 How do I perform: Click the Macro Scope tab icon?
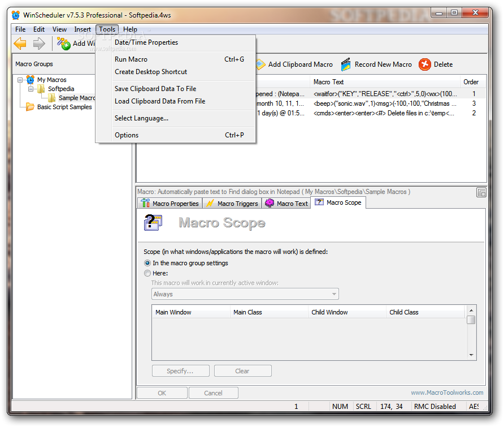[319, 202]
